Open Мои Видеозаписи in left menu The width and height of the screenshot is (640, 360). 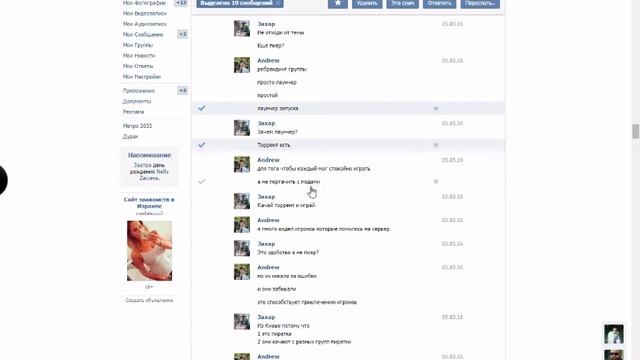click(144, 13)
